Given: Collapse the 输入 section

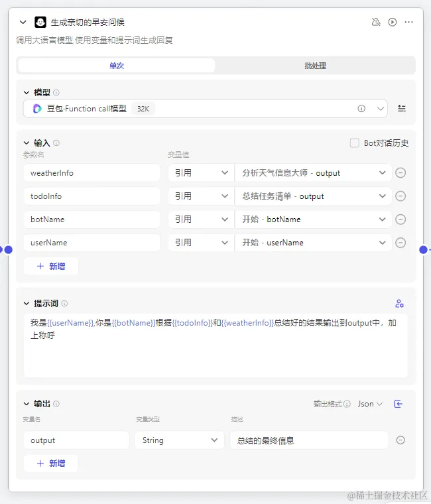Looking at the screenshot, I should pyautogui.click(x=27, y=143).
